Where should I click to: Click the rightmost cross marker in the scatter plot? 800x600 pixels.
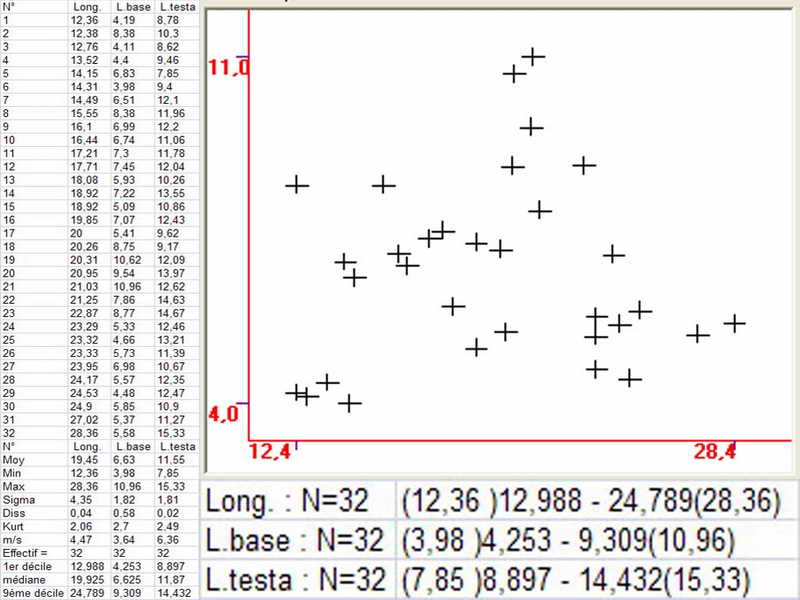735,323
